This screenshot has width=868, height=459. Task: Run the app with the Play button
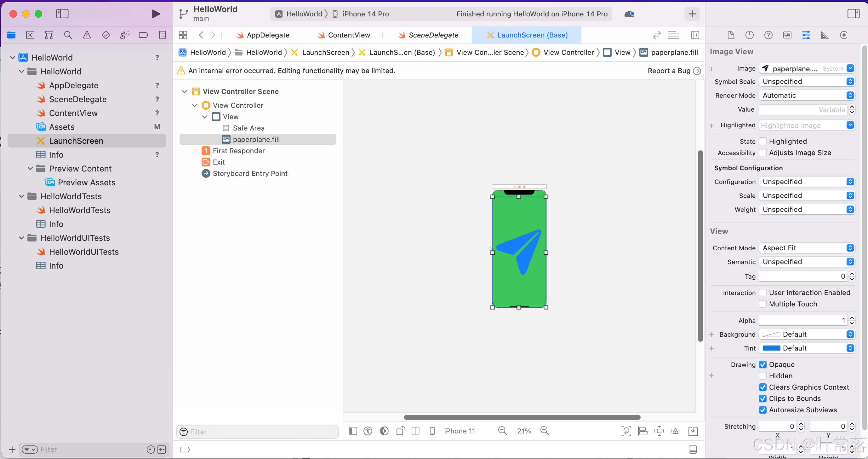pyautogui.click(x=155, y=14)
